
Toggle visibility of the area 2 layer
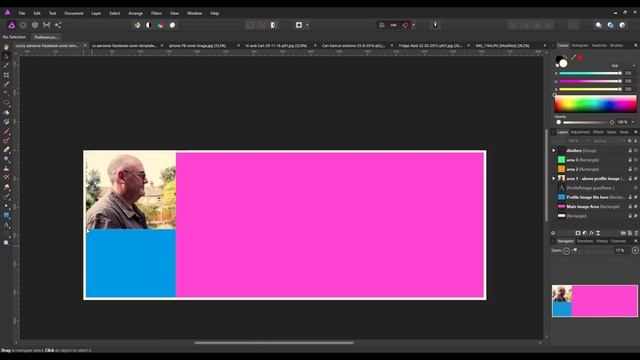636,169
